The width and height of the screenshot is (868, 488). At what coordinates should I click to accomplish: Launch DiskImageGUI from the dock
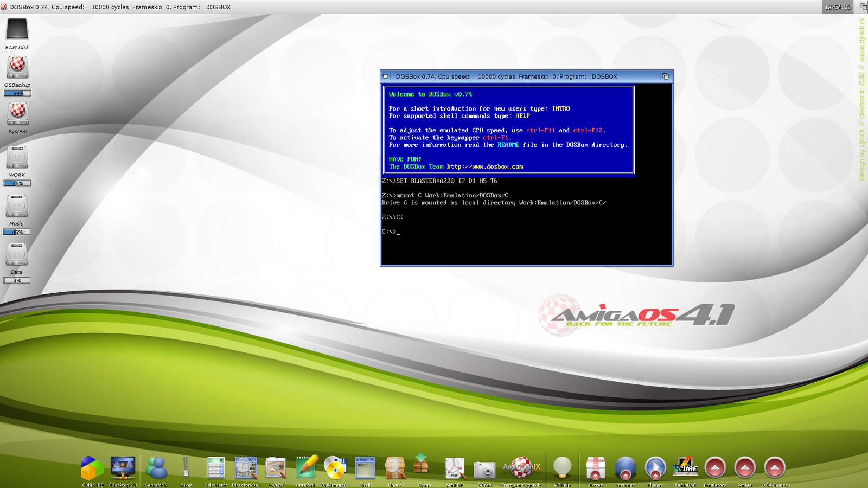(335, 467)
